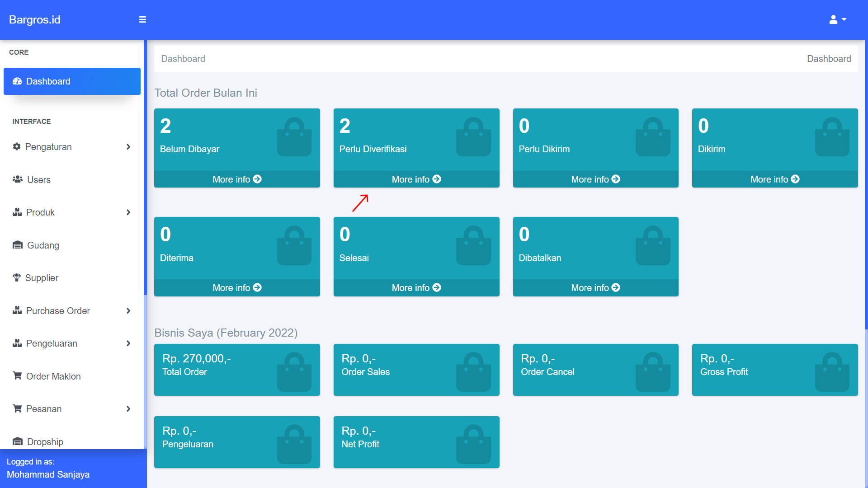Click the Gudang warehouse icon

point(18,245)
